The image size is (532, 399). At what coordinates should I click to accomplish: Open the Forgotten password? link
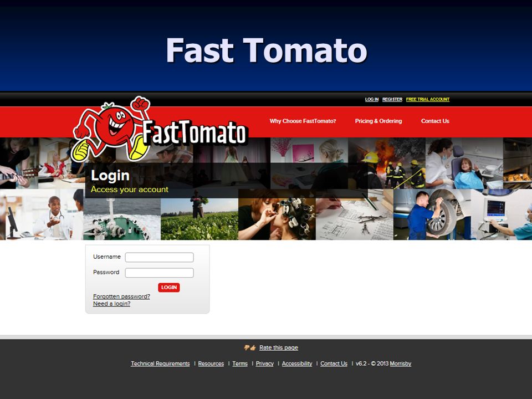[x=121, y=296]
